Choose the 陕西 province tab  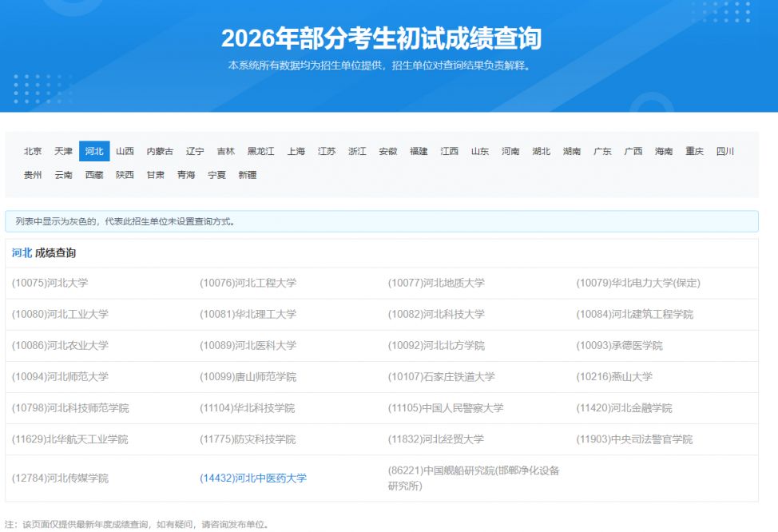coord(125,175)
